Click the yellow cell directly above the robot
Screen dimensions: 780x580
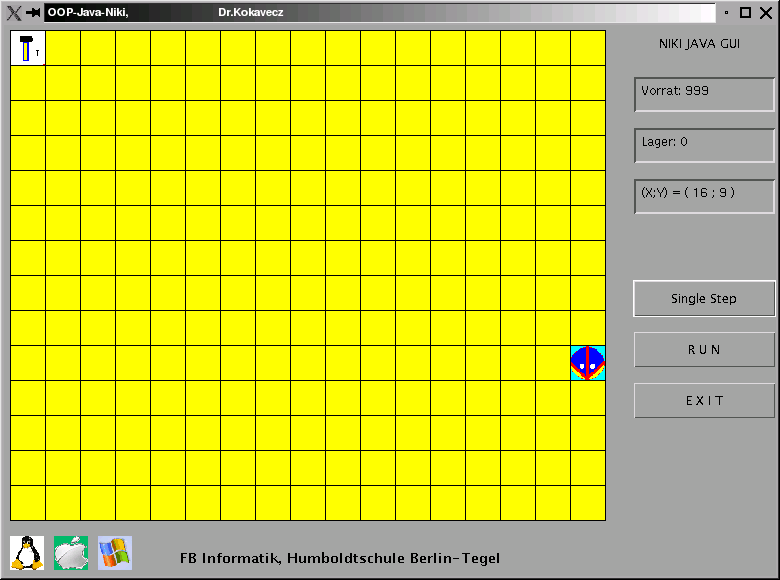pyautogui.click(x=588, y=328)
